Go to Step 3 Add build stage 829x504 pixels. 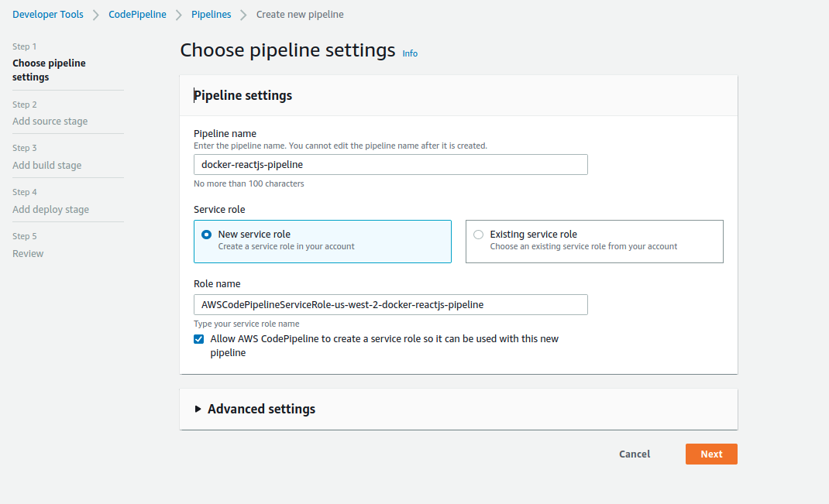click(x=46, y=166)
